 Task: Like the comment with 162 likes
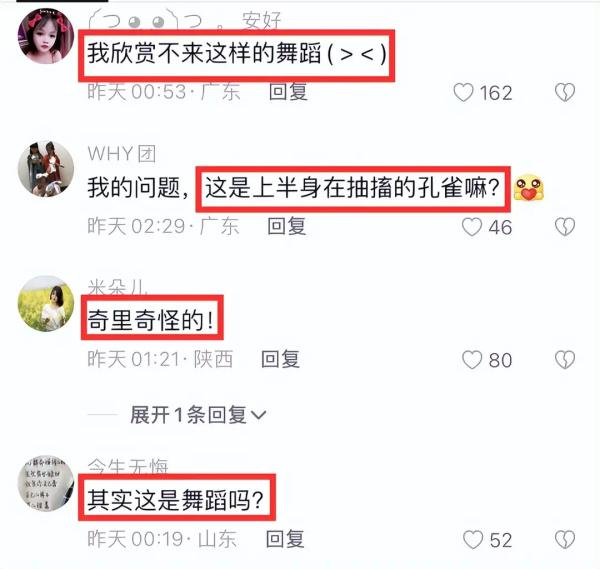click(x=463, y=92)
